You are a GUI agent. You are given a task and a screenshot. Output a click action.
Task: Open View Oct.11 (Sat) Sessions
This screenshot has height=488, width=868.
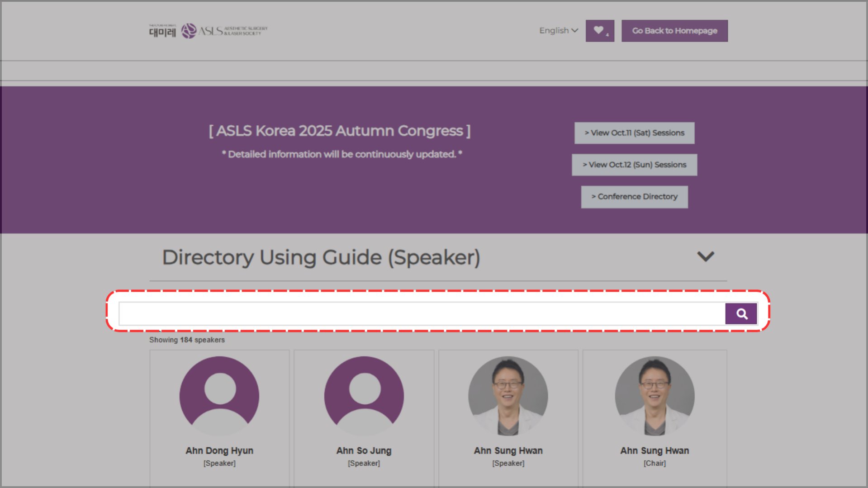[634, 133]
